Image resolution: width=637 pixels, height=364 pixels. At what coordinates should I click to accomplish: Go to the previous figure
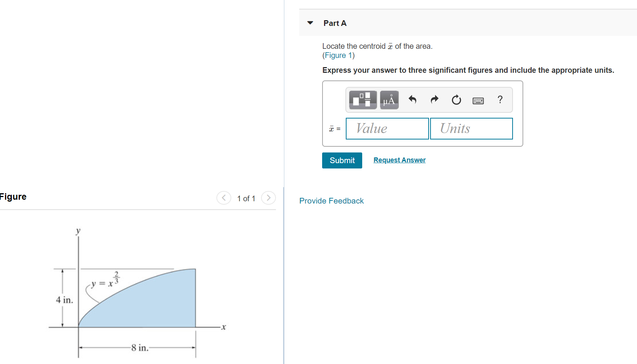click(x=224, y=198)
